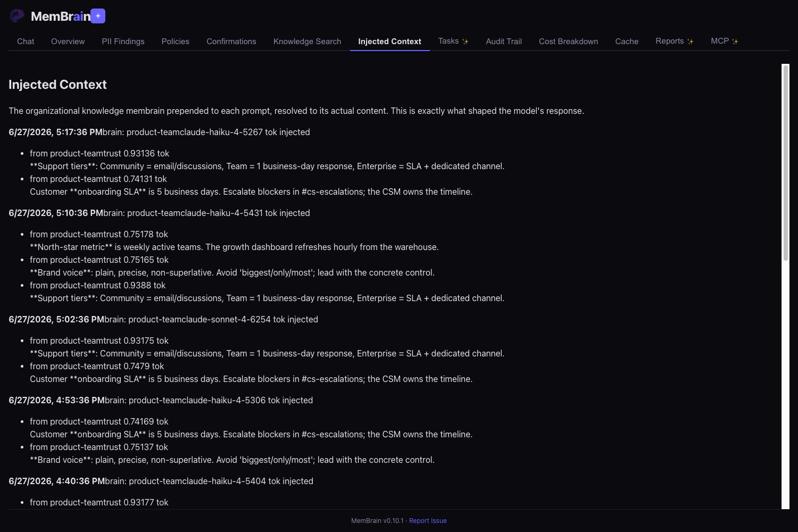Viewport: 798px width, 532px height.
Task: Click the source line 'from product-teamtrust 0.7479 tok'
Action: tap(97, 366)
